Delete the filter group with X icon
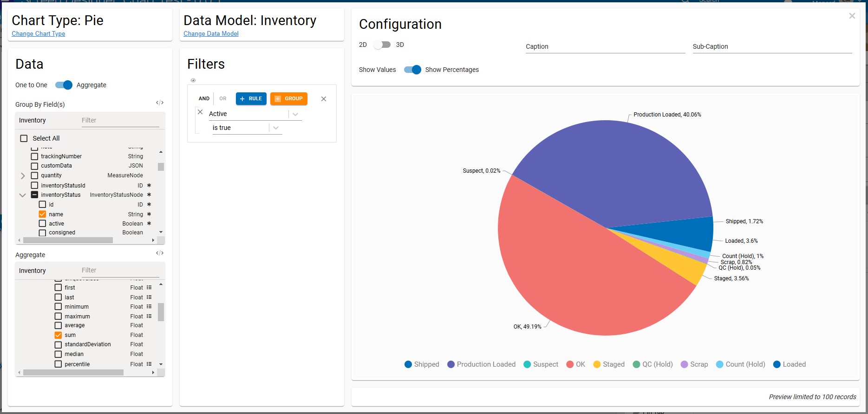The image size is (868, 414). 324,99
